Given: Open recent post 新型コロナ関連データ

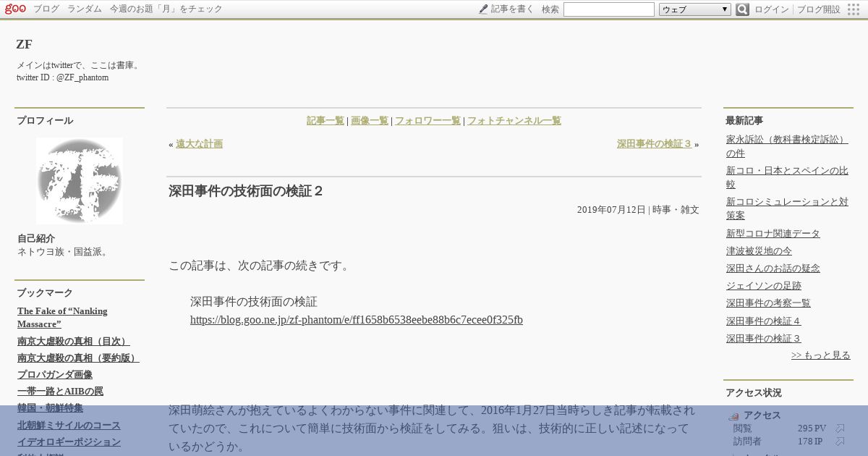Looking at the screenshot, I should coord(773,234).
